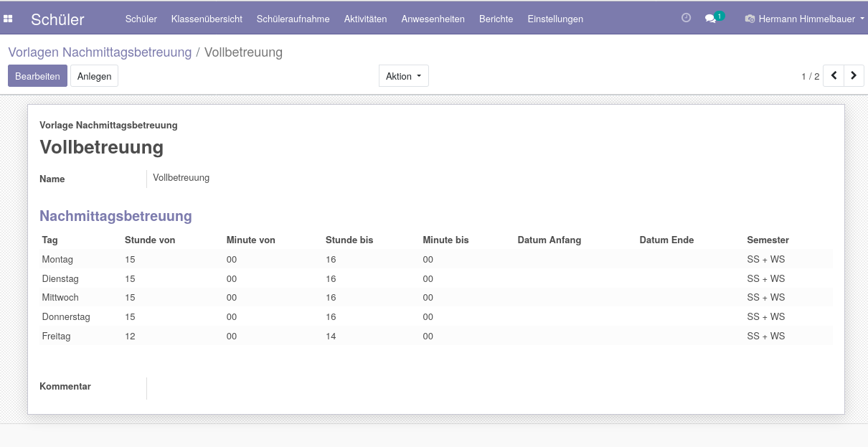
Task: Click the Vollbetreuung record title
Action: tap(101, 147)
